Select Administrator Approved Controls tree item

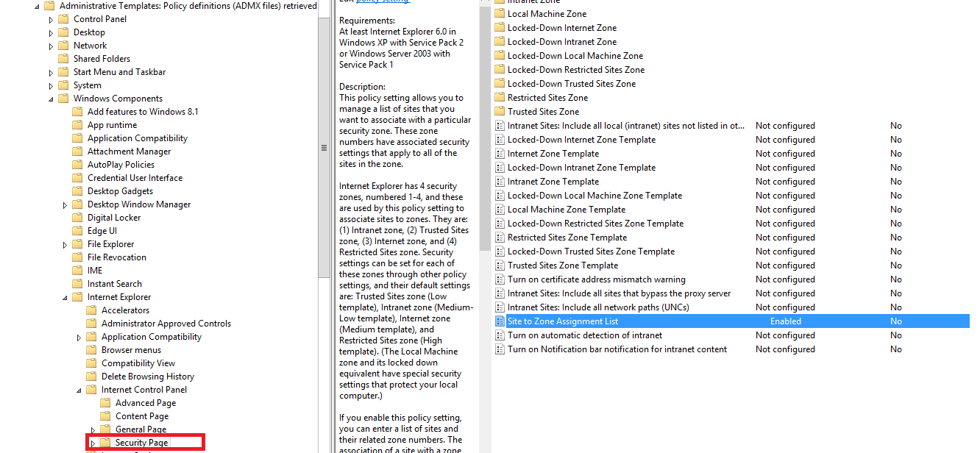[x=166, y=324]
